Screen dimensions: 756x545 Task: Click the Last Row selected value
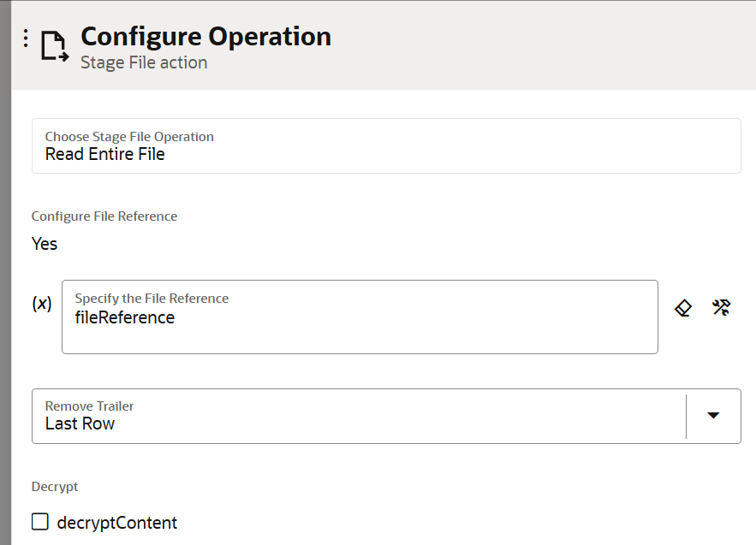[80, 424]
